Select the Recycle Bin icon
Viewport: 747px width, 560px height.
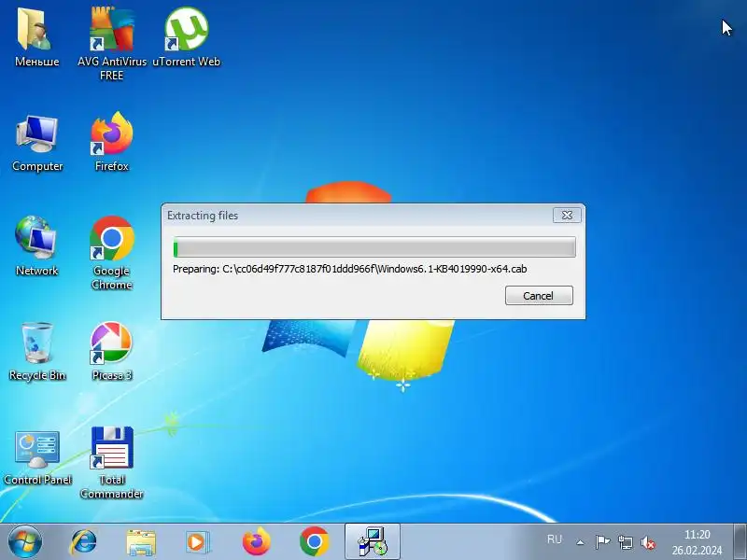pyautogui.click(x=37, y=352)
